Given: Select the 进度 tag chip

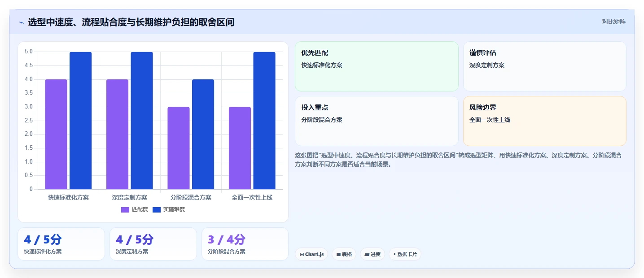Looking at the screenshot, I should (x=372, y=254).
